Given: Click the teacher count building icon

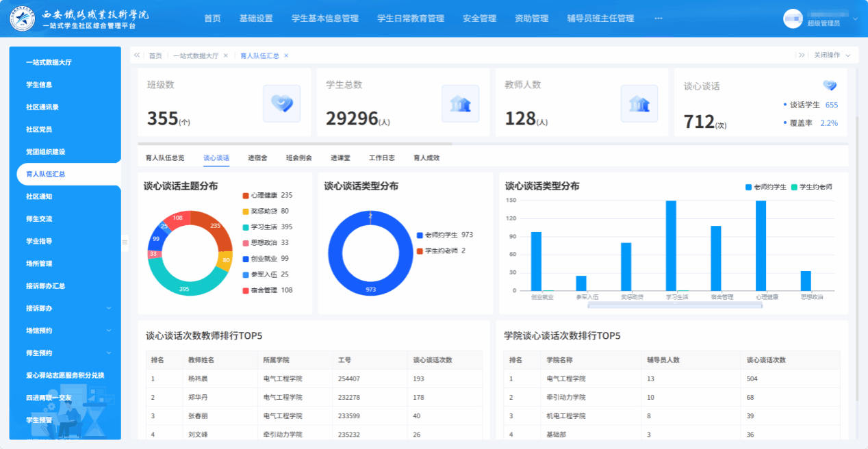Looking at the screenshot, I should click(x=639, y=103).
